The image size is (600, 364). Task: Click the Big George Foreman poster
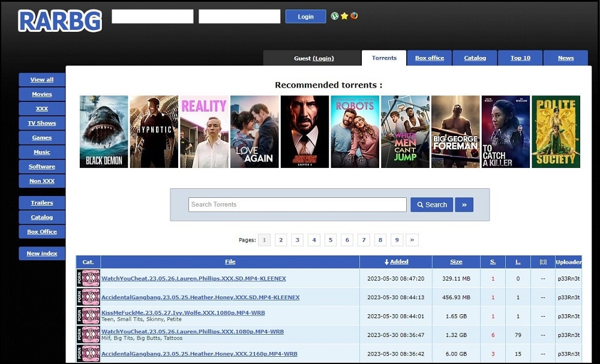tap(455, 131)
